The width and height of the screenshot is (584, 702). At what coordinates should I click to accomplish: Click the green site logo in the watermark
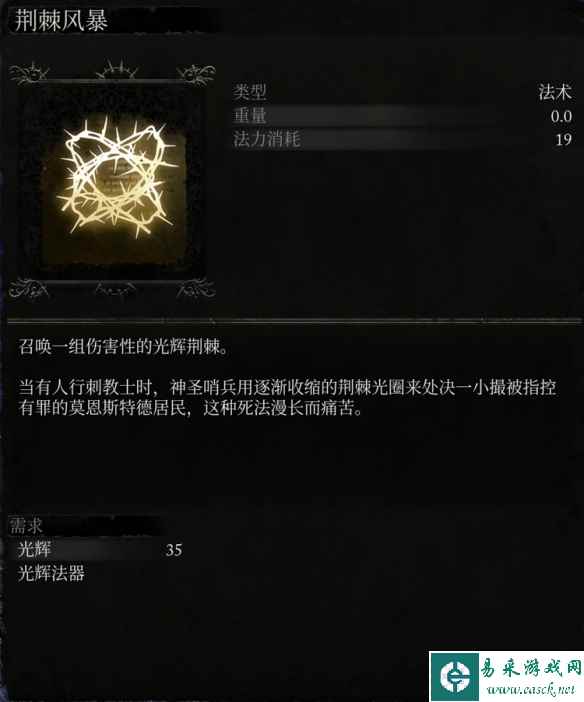pyautogui.click(x=454, y=676)
